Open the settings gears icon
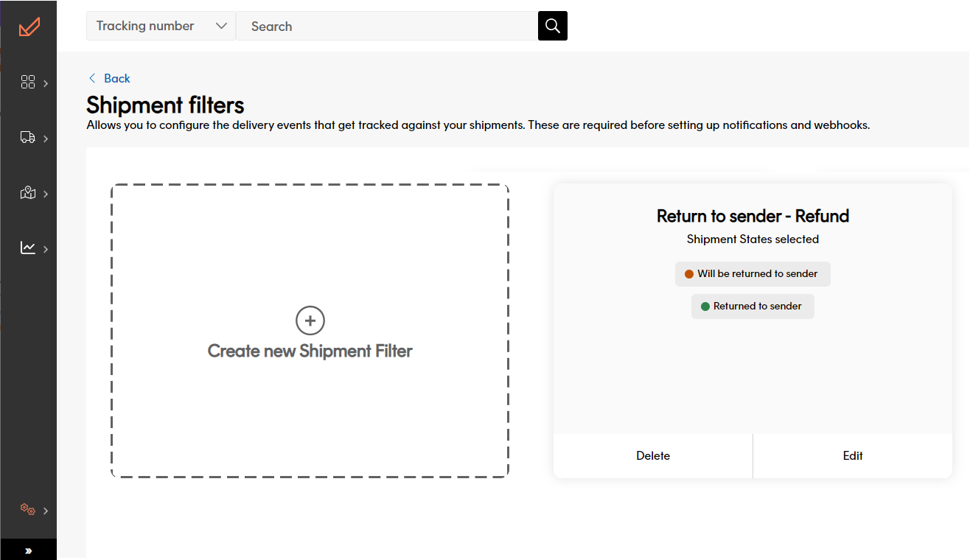Viewport: 970px width, 560px height. pyautogui.click(x=28, y=510)
